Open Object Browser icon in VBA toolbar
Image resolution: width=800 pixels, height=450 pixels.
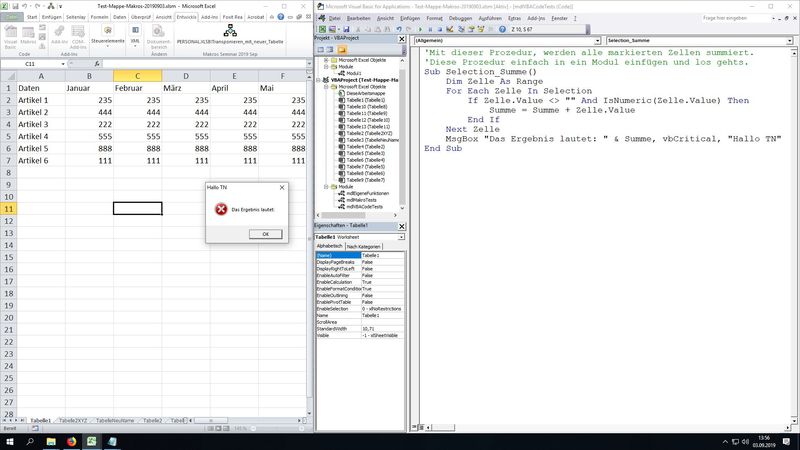[481, 29]
